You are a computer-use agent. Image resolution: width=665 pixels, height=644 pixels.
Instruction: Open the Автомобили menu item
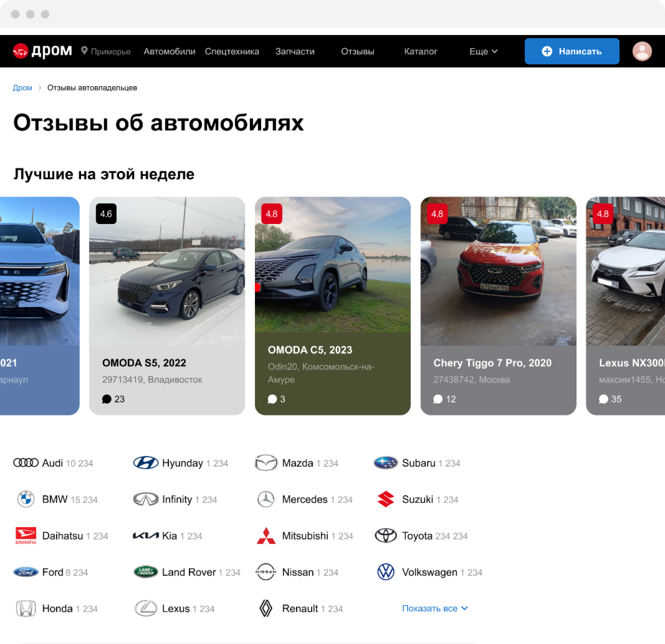click(169, 52)
